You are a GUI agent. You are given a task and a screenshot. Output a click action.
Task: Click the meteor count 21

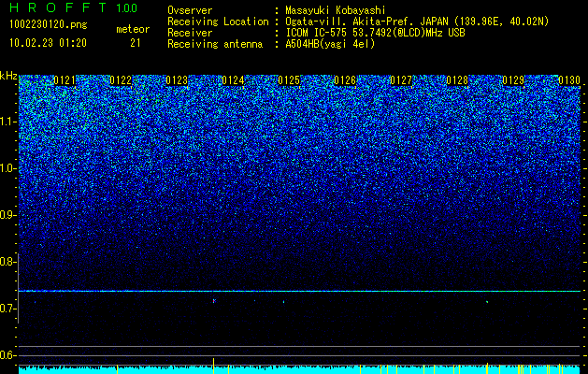[x=135, y=43]
